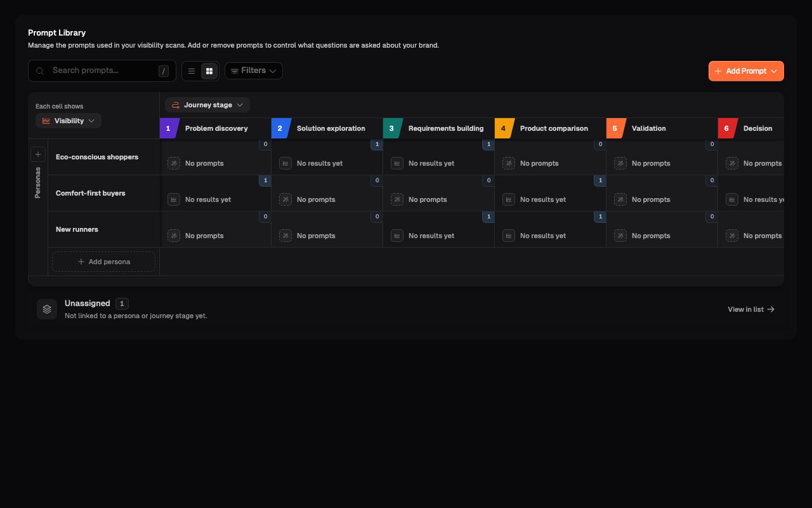Click count badge in Eco-conscious Solution exploration cell
This screenshot has width=812, height=508.
click(377, 145)
